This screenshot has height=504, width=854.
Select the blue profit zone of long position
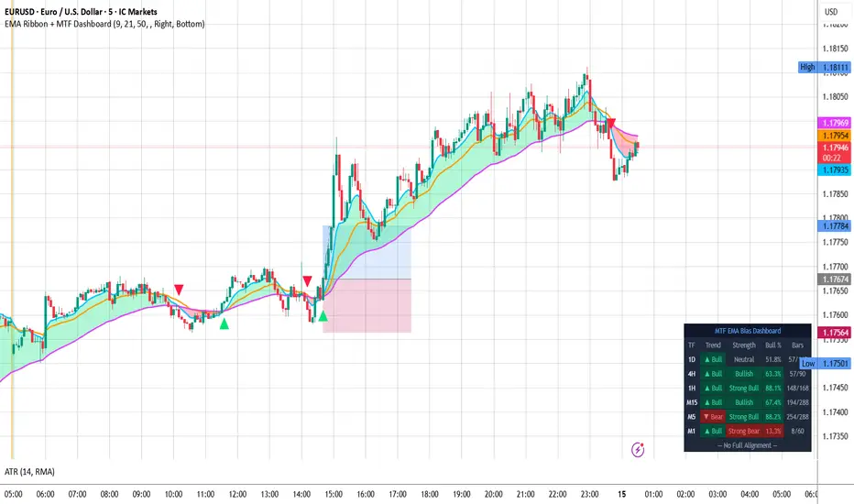367,252
